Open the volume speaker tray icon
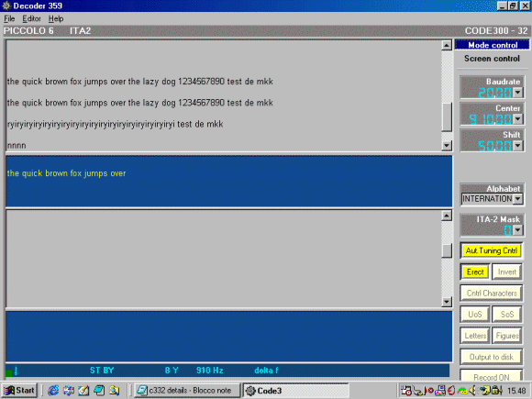Viewport: 532px width, 399px height. [x=472, y=391]
